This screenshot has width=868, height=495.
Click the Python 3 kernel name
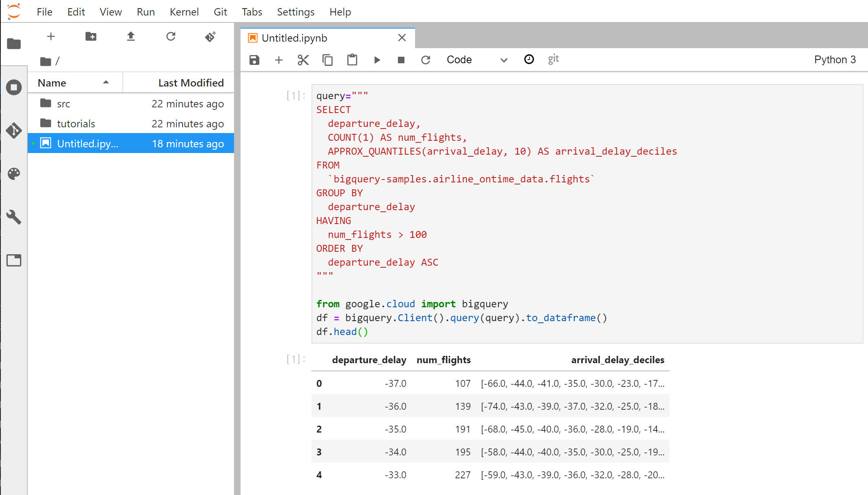[x=835, y=60]
